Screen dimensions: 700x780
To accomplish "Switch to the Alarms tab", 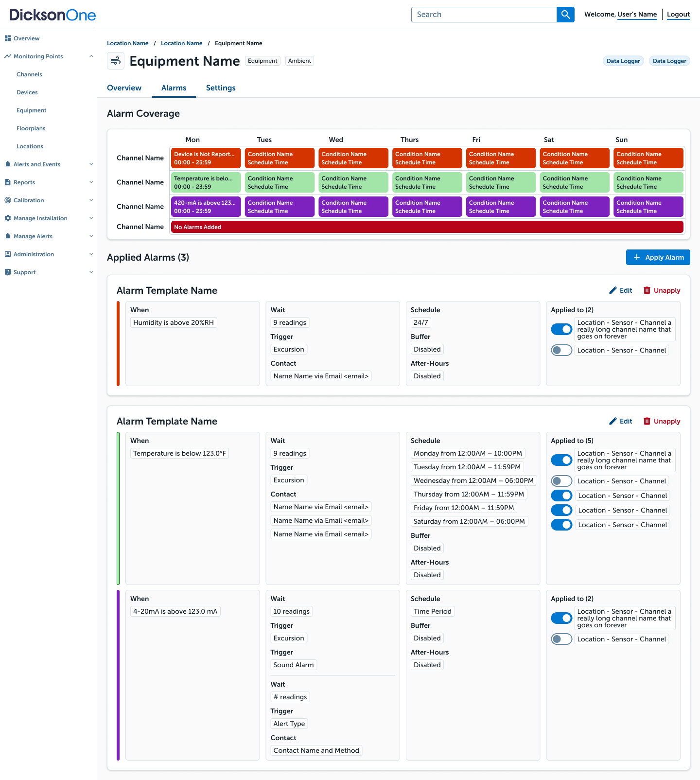I will click(174, 88).
